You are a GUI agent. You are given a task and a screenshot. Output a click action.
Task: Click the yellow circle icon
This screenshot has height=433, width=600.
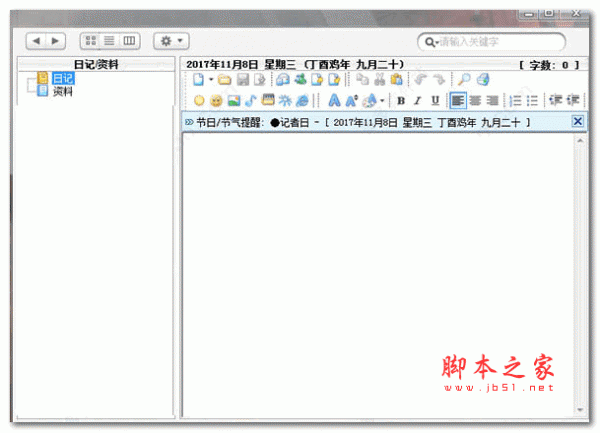tap(199, 101)
